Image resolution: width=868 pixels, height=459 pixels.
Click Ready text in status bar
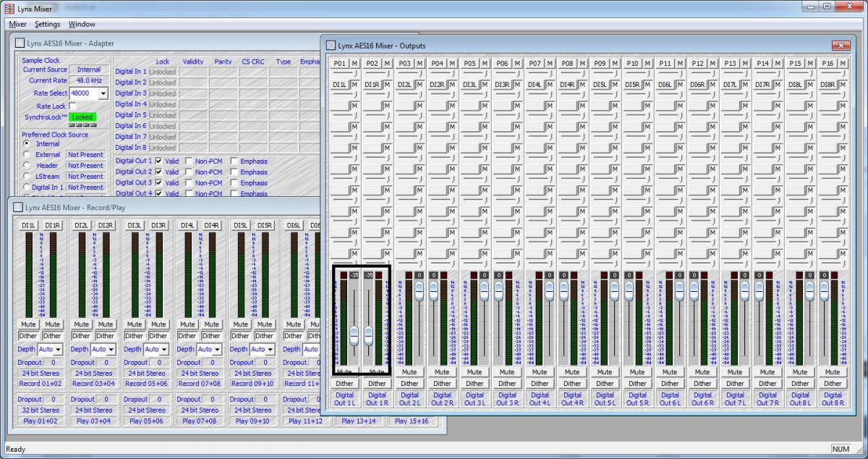point(15,450)
